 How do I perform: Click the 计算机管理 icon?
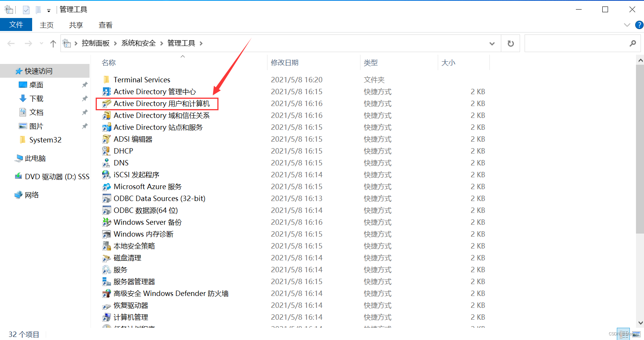pos(106,317)
